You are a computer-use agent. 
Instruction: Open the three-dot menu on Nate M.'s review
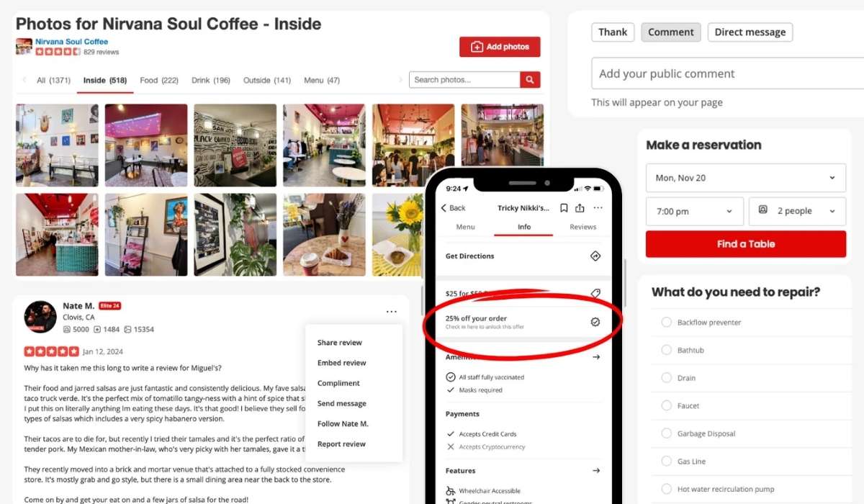(x=391, y=312)
